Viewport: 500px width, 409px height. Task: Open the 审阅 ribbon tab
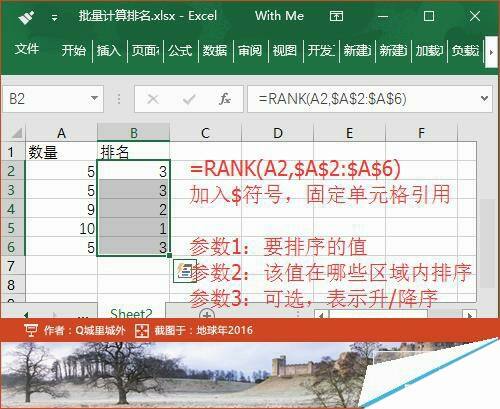point(250,50)
